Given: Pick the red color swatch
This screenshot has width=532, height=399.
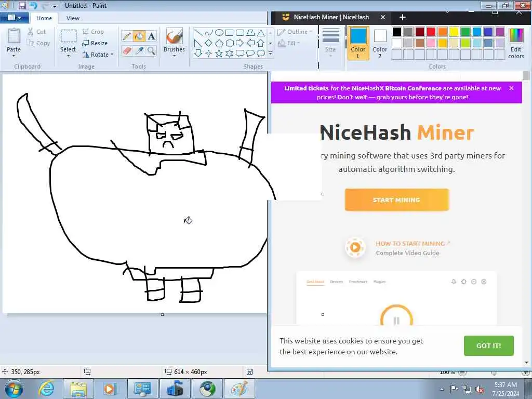Looking at the screenshot, I should (x=431, y=32).
